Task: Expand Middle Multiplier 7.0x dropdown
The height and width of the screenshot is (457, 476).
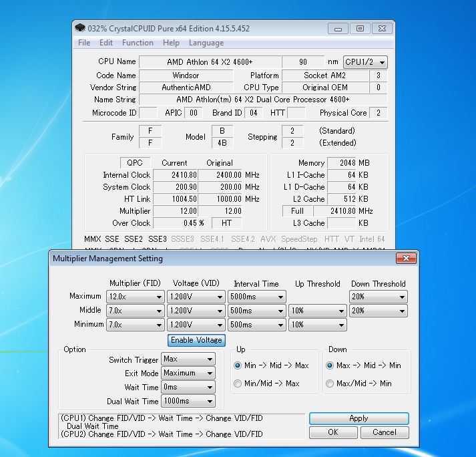Action: [135, 311]
